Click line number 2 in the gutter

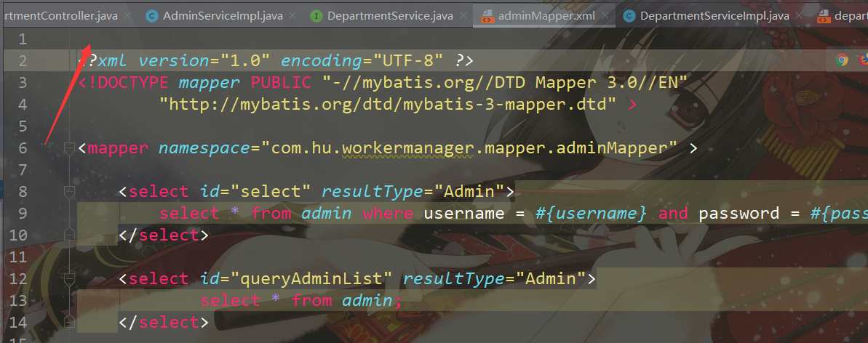(22, 61)
